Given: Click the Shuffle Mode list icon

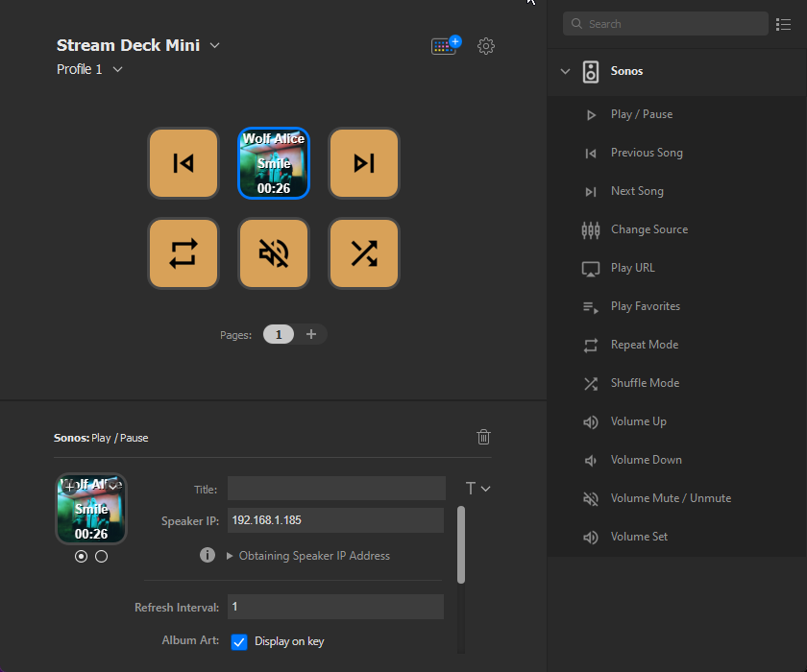Looking at the screenshot, I should pos(591,384).
